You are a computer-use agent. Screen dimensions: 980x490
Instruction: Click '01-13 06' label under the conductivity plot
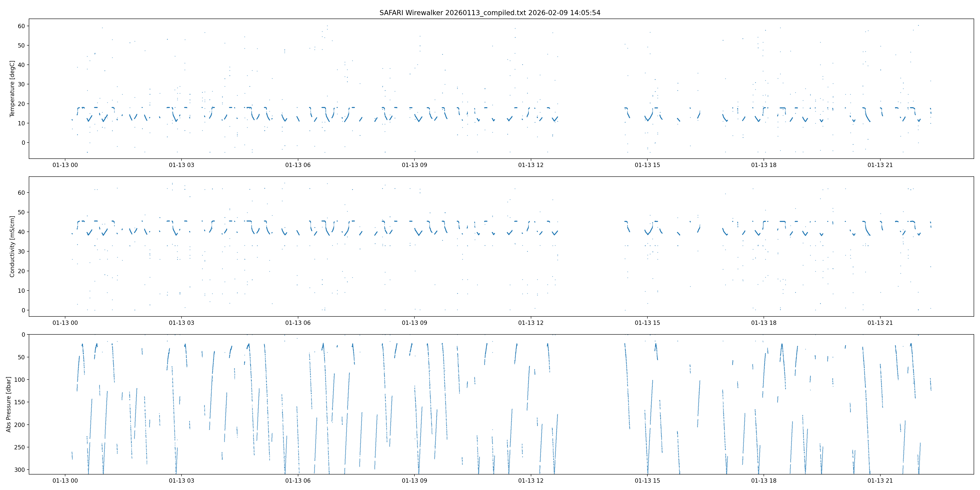coord(298,323)
